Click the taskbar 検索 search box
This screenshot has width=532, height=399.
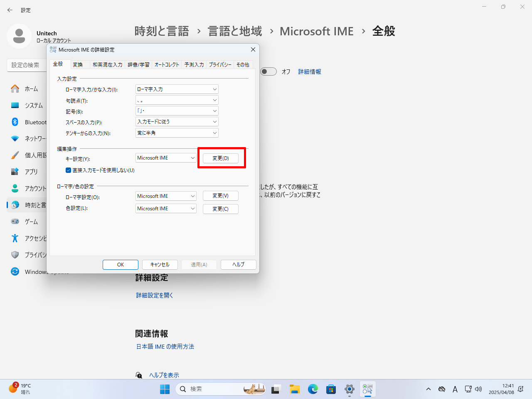tap(221, 389)
